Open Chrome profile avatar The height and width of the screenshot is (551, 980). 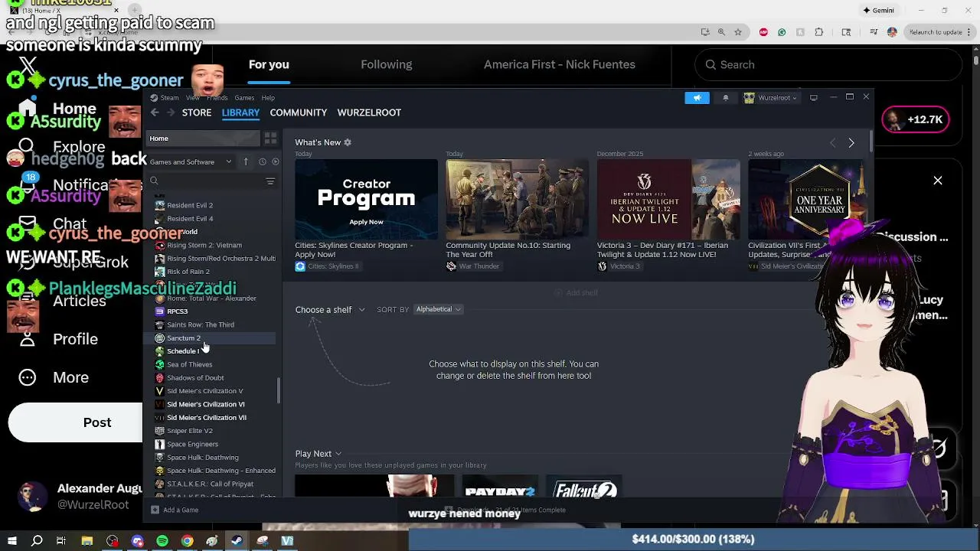coord(892,32)
